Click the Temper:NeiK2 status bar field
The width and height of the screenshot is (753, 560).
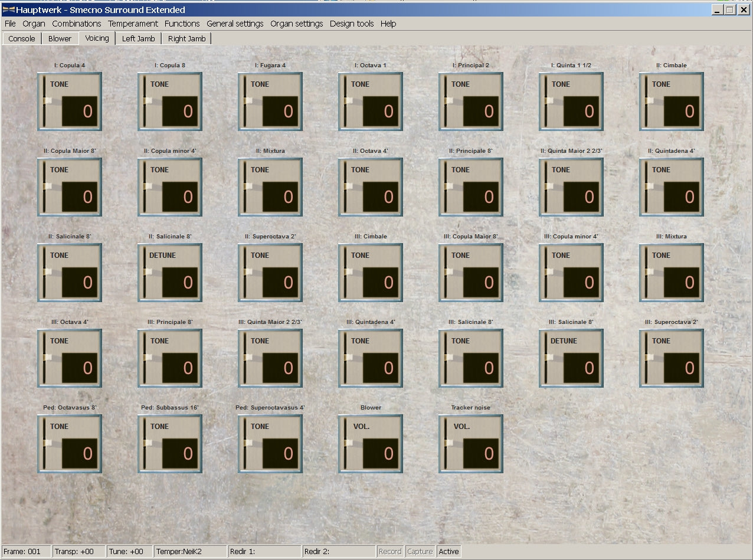pos(190,551)
